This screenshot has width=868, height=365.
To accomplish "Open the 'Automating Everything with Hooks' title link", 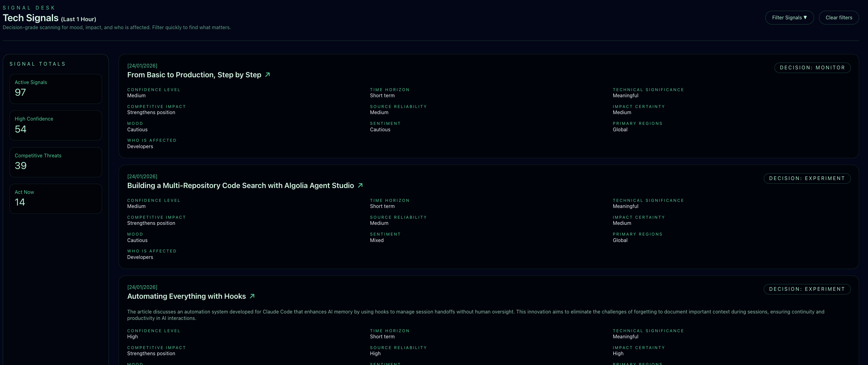I will point(186,296).
